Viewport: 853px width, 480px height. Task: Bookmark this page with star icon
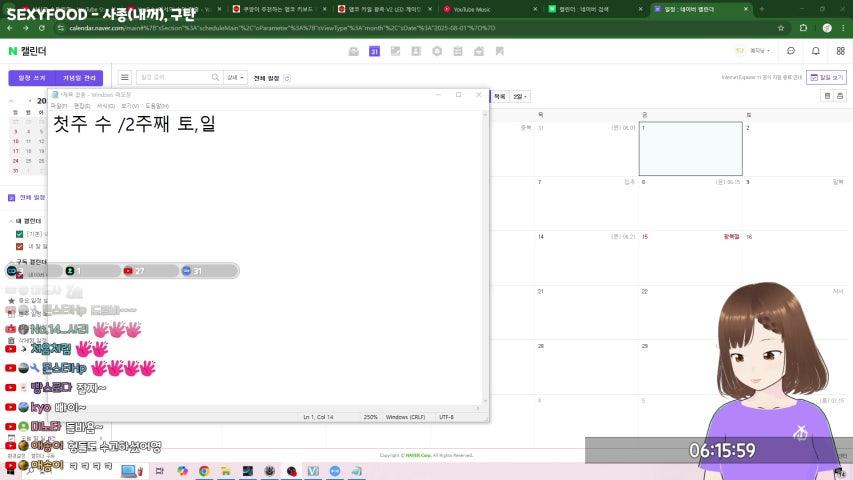click(x=781, y=28)
